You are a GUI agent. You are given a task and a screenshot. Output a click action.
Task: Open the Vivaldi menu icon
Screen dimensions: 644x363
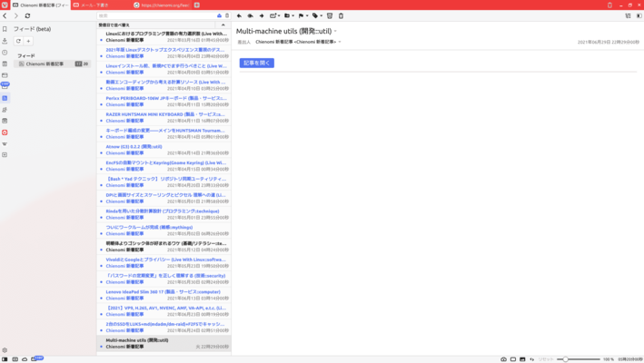coord(5,5)
